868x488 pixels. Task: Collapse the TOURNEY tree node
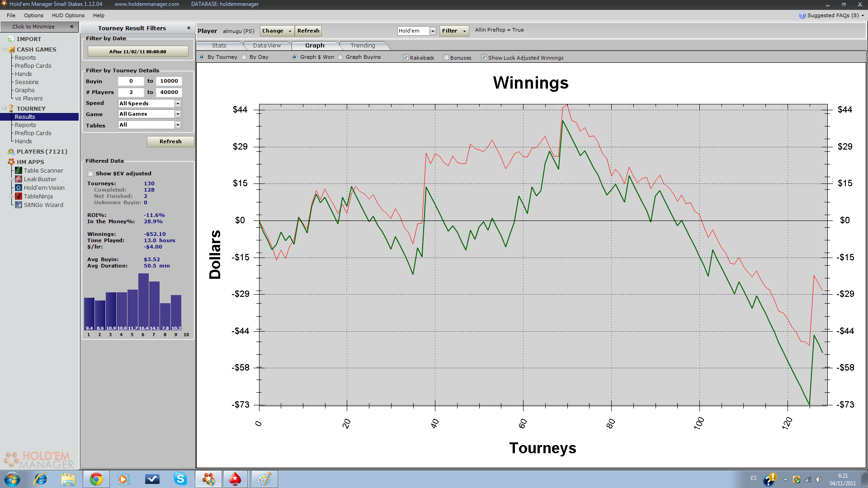[4, 108]
